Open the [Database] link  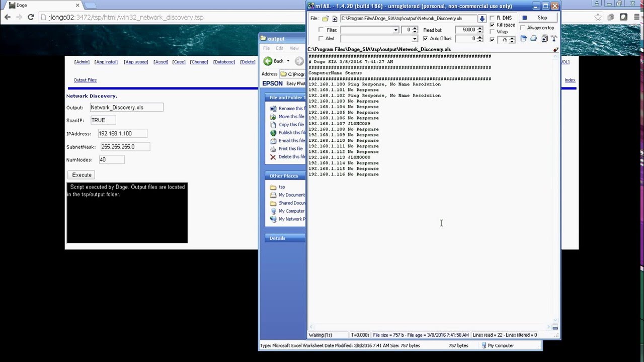click(x=224, y=62)
